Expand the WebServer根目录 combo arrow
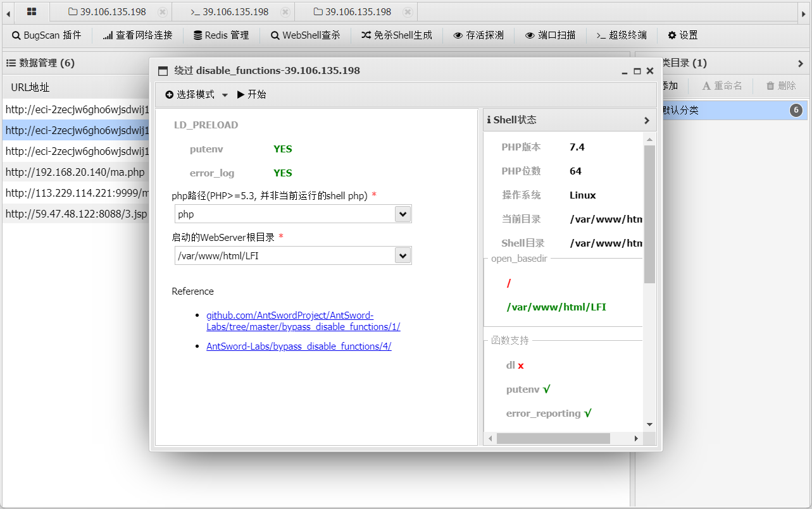Viewport: 812px width, 509px height. tap(403, 255)
